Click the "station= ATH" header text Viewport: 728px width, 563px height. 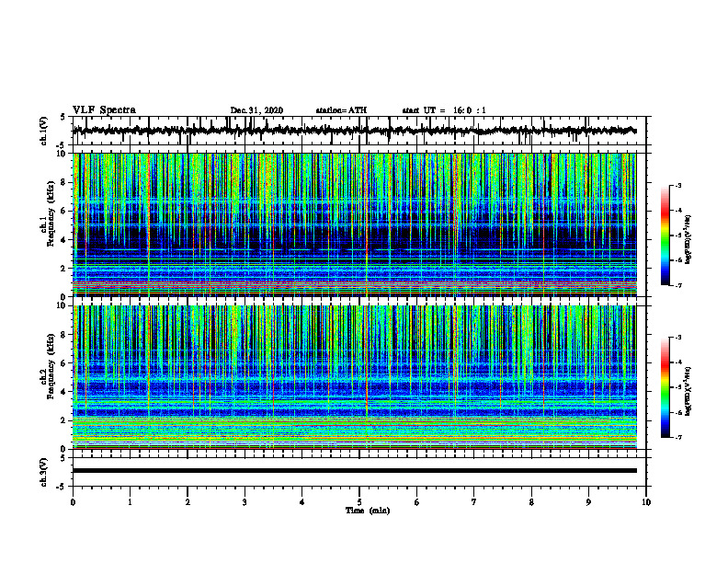point(341,110)
